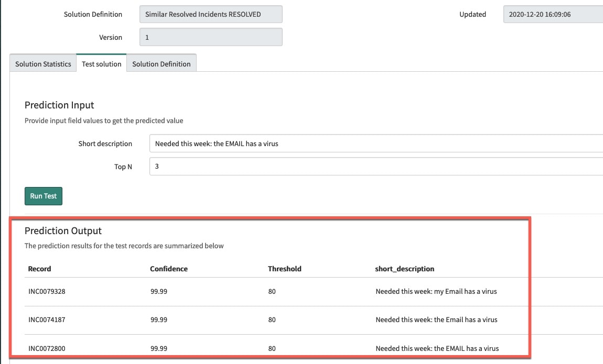Click the Short description input field
The height and width of the screenshot is (364, 603).
[x=315, y=143]
